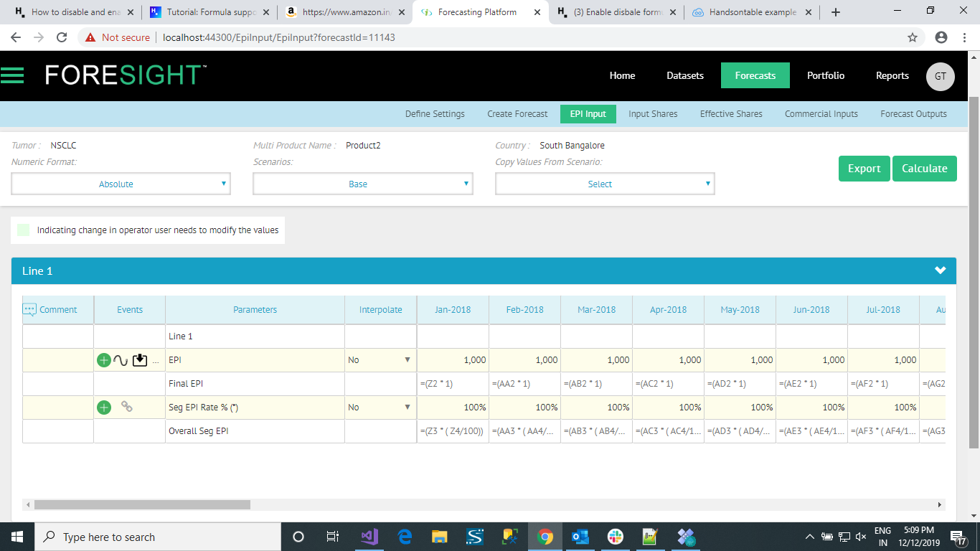Image resolution: width=980 pixels, height=551 pixels.
Task: Open the Copy Values From Scenario dropdown
Action: coord(604,184)
